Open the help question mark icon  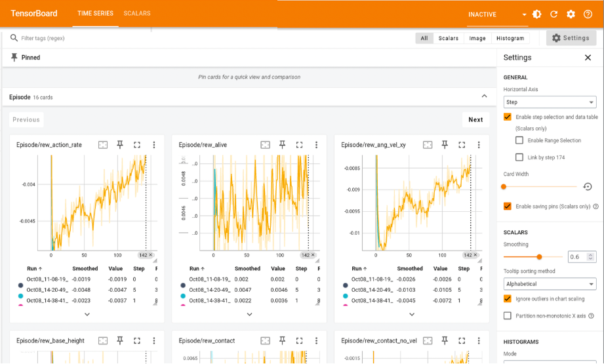[x=588, y=14]
